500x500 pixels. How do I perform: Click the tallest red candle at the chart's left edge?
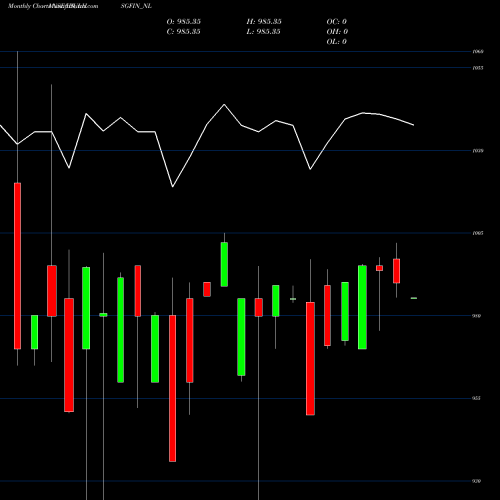pyautogui.click(x=17, y=266)
